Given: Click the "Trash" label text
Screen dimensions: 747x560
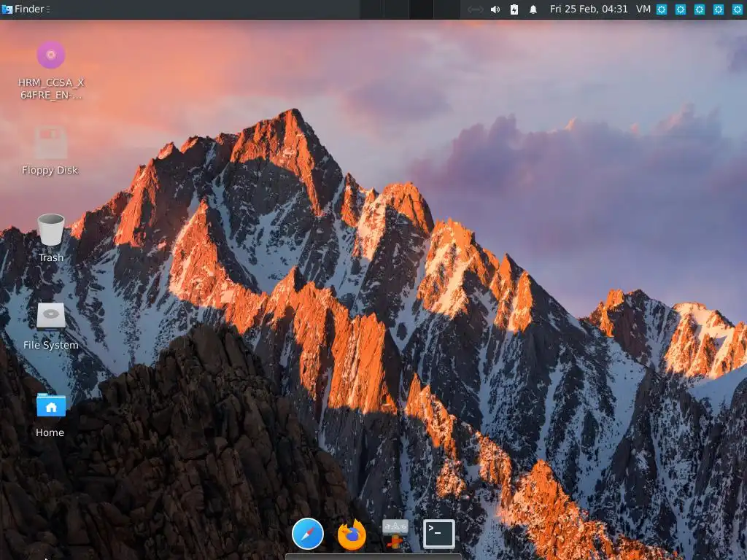Looking at the screenshot, I should click(x=51, y=257).
